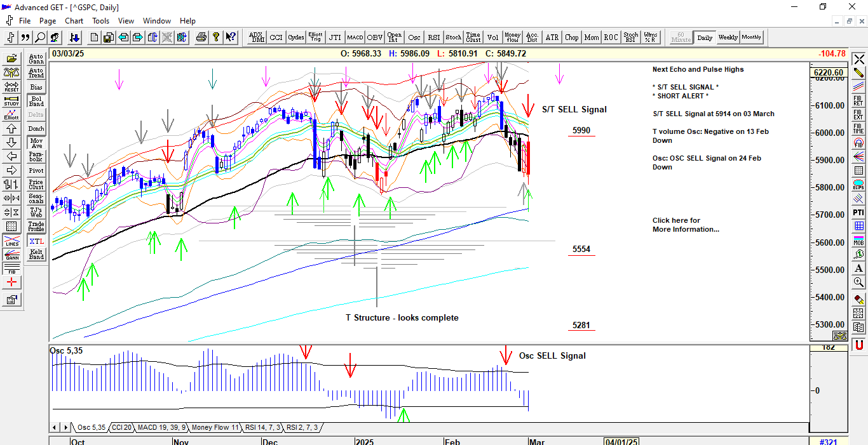Toggle the Bol Band study overlay

36,101
